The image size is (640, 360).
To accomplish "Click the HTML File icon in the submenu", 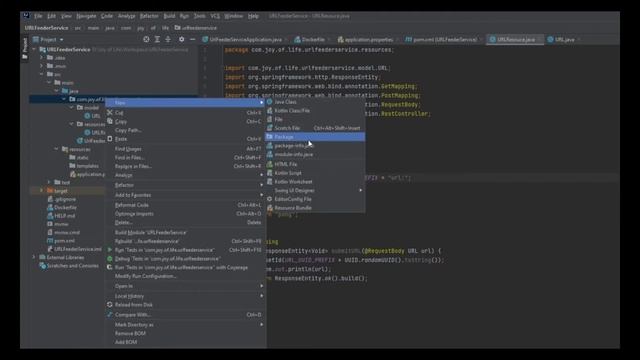I will [x=269, y=164].
